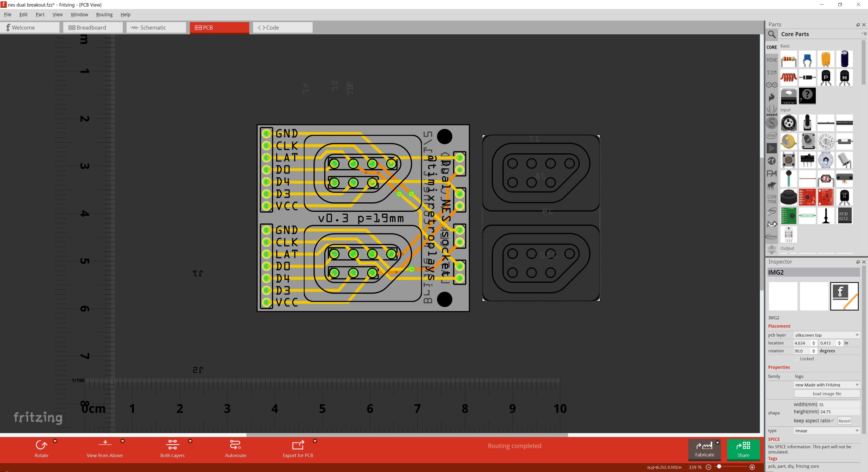Toggle the Locked checkbox
The width and height of the screenshot is (868, 472).
click(796, 359)
